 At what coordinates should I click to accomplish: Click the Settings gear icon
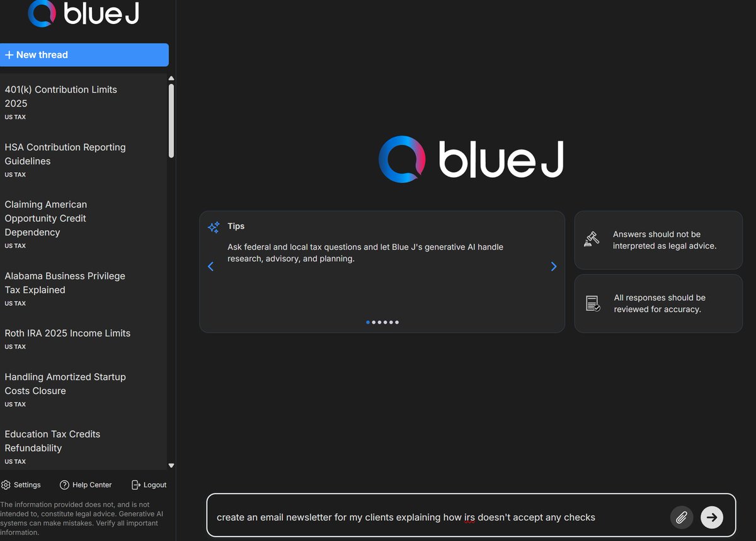click(6, 485)
